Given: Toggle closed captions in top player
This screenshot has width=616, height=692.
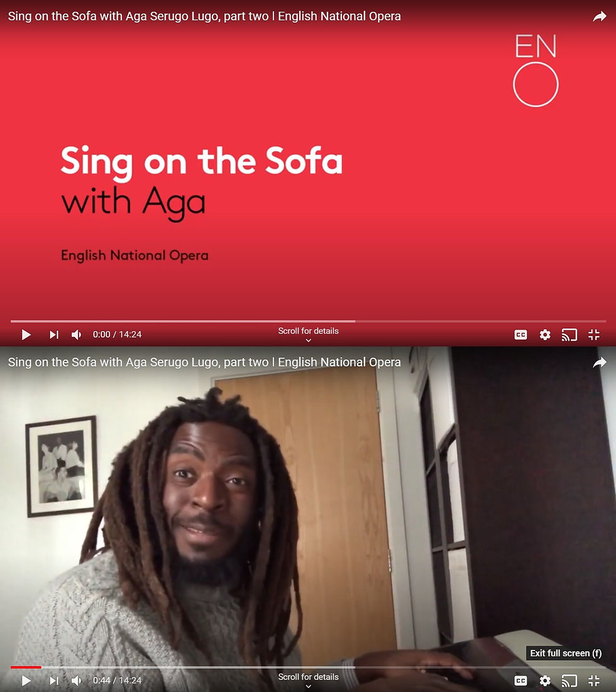Looking at the screenshot, I should 520,335.
